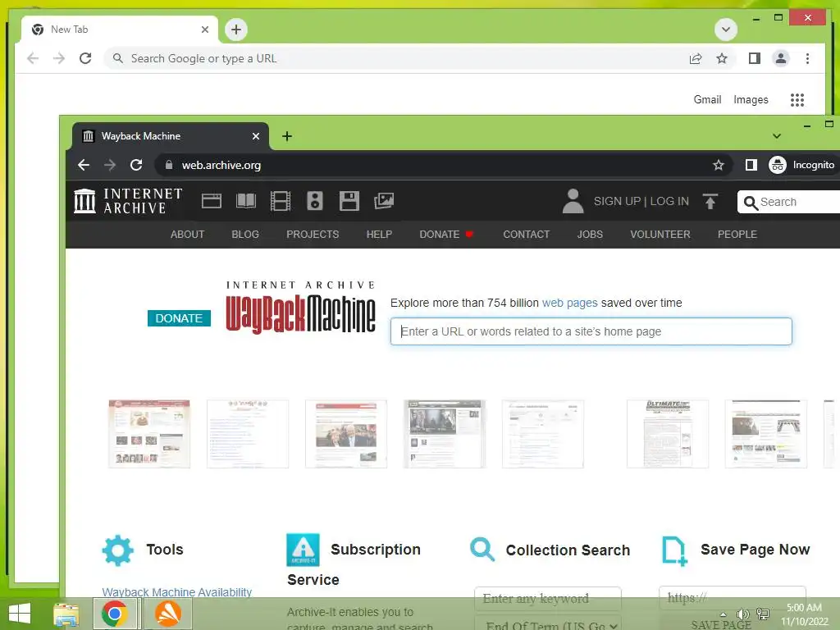Expand tab search chevron in New Tab window
This screenshot has height=630, width=840.
[x=726, y=30]
